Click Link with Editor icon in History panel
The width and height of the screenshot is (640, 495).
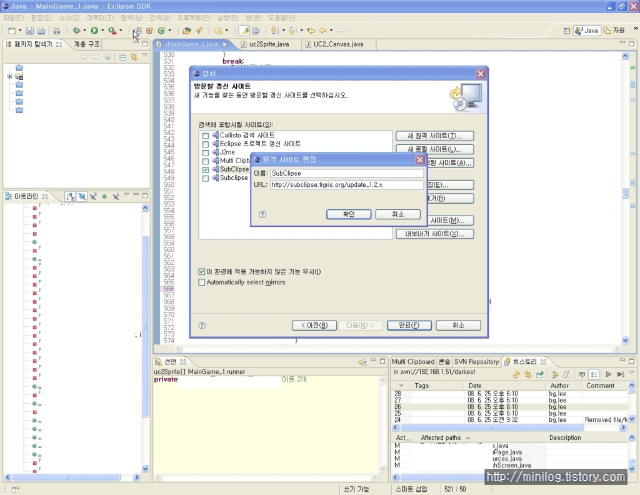click(528, 375)
